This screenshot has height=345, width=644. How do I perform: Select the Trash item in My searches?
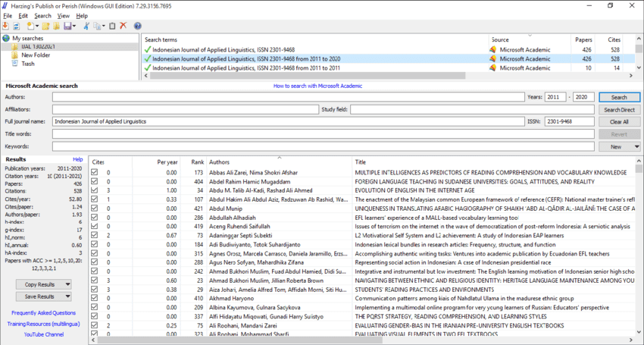pos(27,64)
